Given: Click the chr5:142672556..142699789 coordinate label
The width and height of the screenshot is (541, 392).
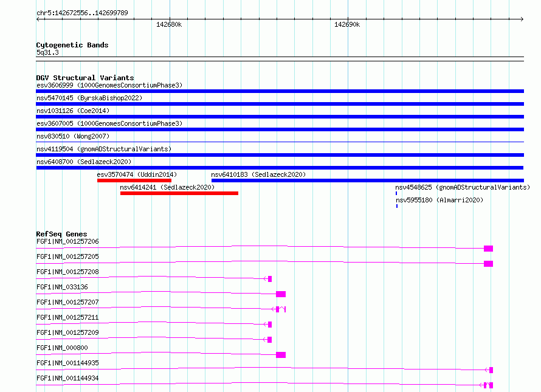Looking at the screenshot, I should coord(82,13).
